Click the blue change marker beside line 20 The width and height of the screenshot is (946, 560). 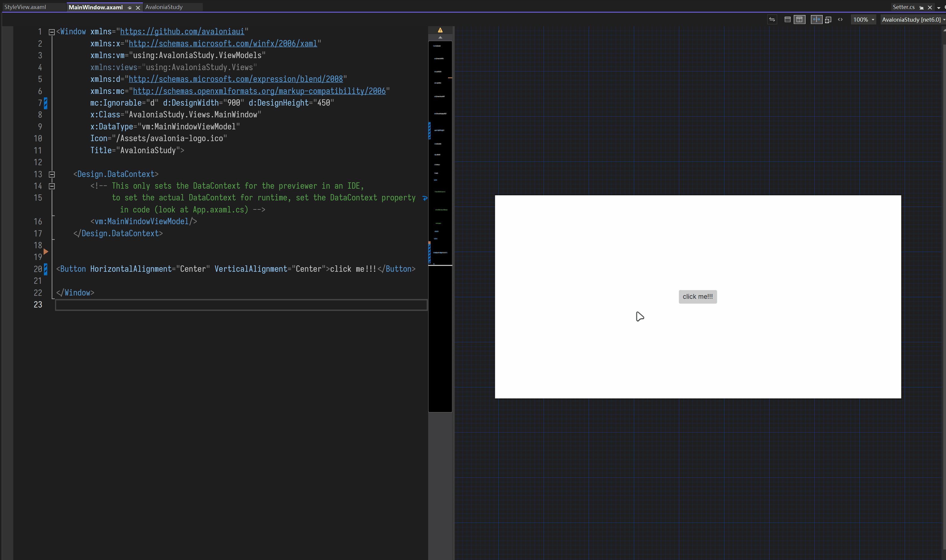click(46, 269)
